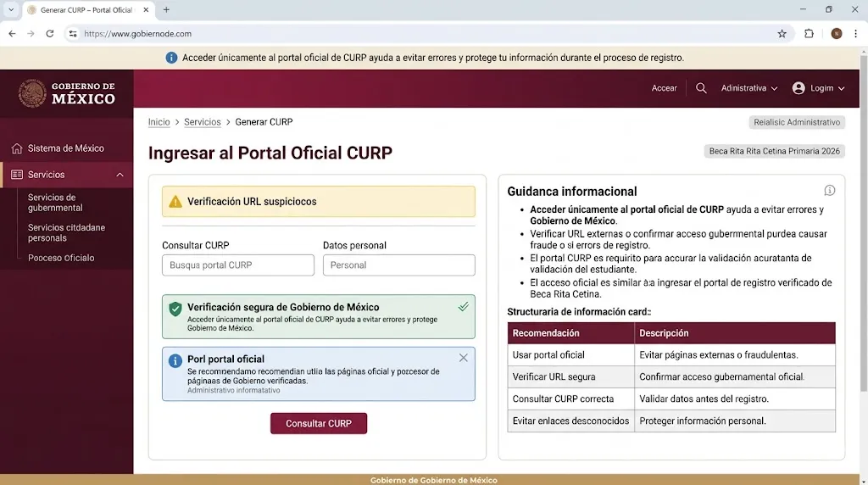Screen dimensions: 868x485
Task: Select Servicios citdadane personals submenu item
Action: pyautogui.click(x=66, y=232)
